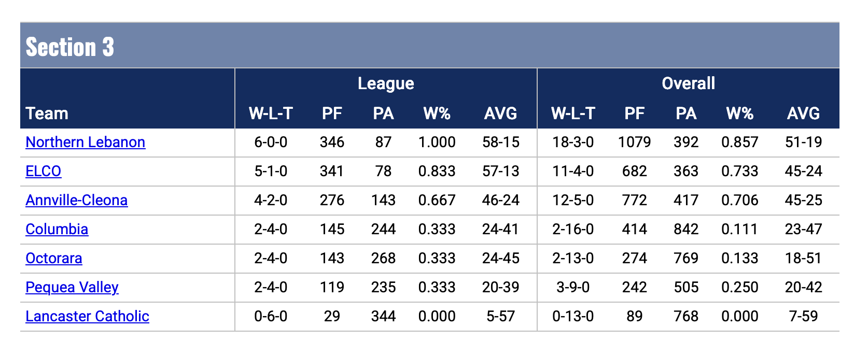Select the Columbia team link
The height and width of the screenshot is (341, 868).
(x=57, y=229)
